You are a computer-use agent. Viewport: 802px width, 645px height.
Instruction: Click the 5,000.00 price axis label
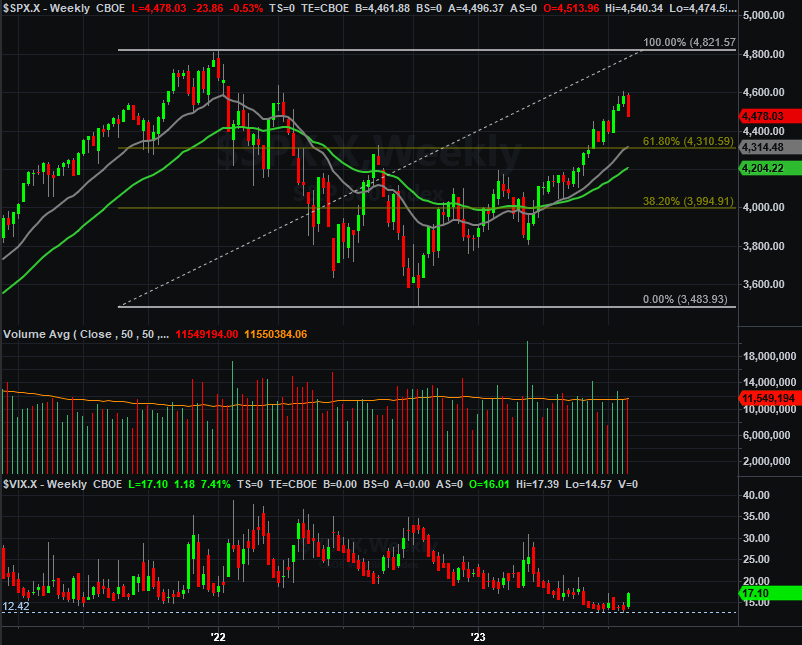pos(763,15)
